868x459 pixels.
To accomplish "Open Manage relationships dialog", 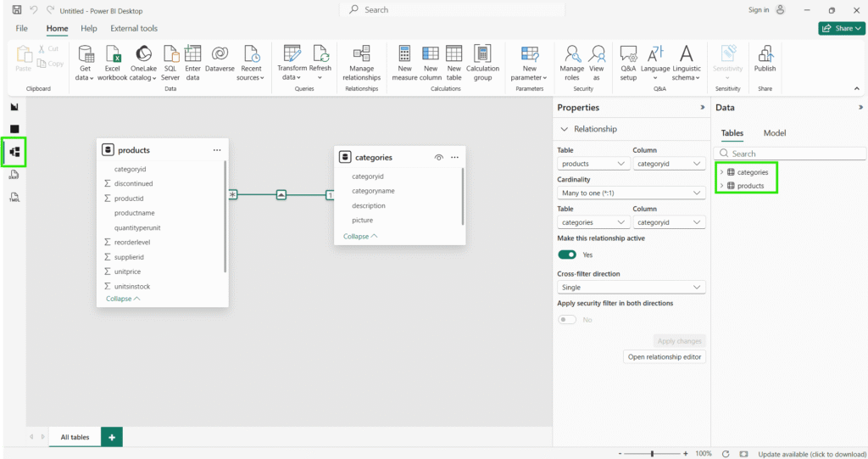I will (361, 63).
